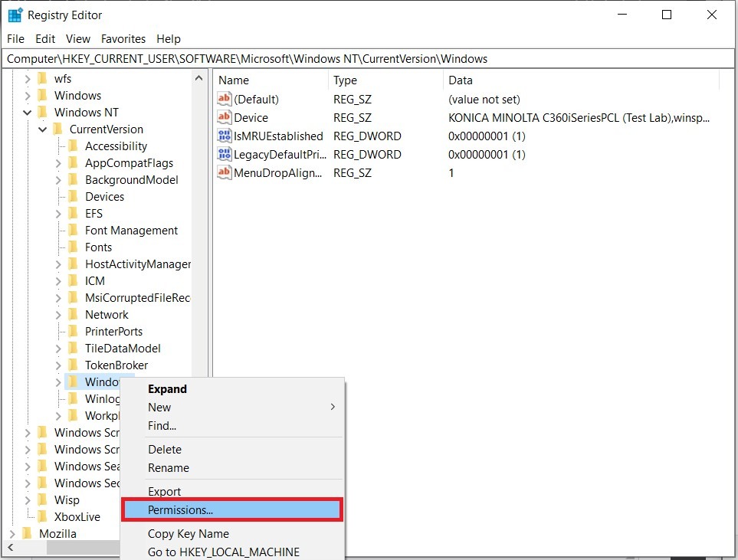The width and height of the screenshot is (738, 560).
Task: Select Export in the context menu
Action: pos(165,492)
